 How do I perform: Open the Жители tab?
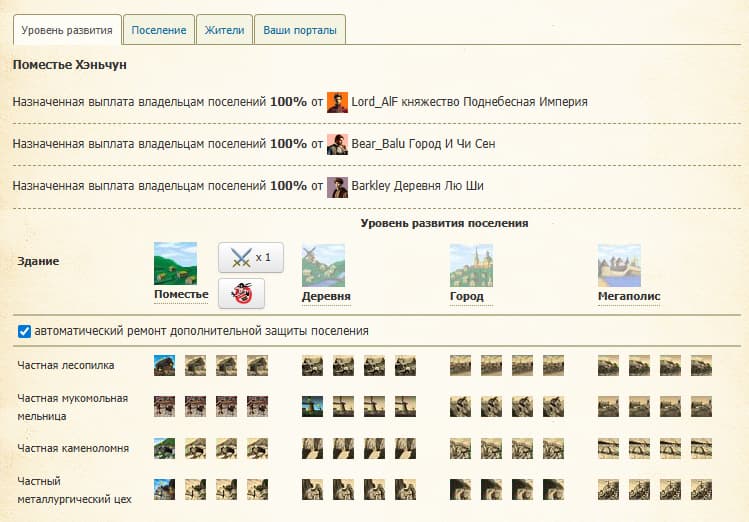coord(224,30)
